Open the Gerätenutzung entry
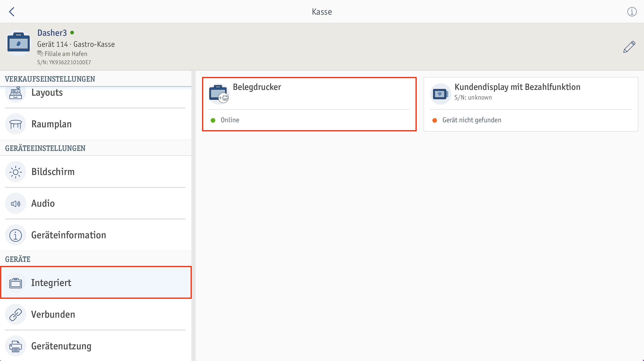 (96, 346)
